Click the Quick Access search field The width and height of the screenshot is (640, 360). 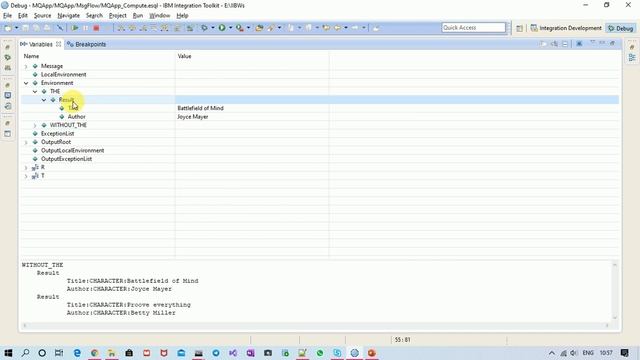point(473,27)
